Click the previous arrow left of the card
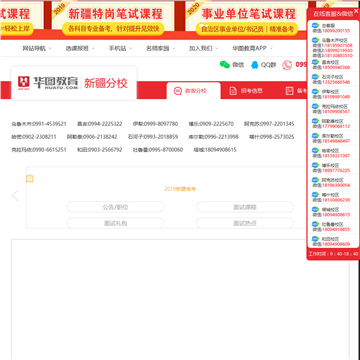360x360 pixels. click(15, 196)
